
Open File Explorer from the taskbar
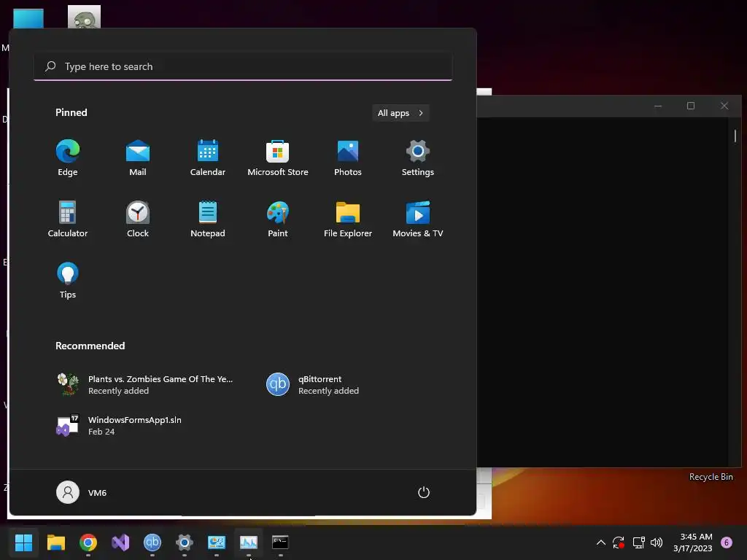(x=55, y=542)
